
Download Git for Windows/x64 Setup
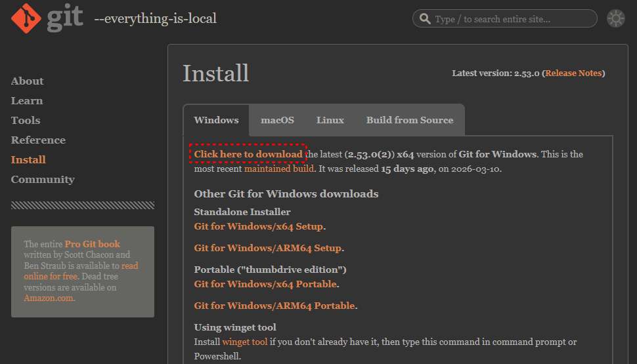pyautogui.click(x=258, y=226)
